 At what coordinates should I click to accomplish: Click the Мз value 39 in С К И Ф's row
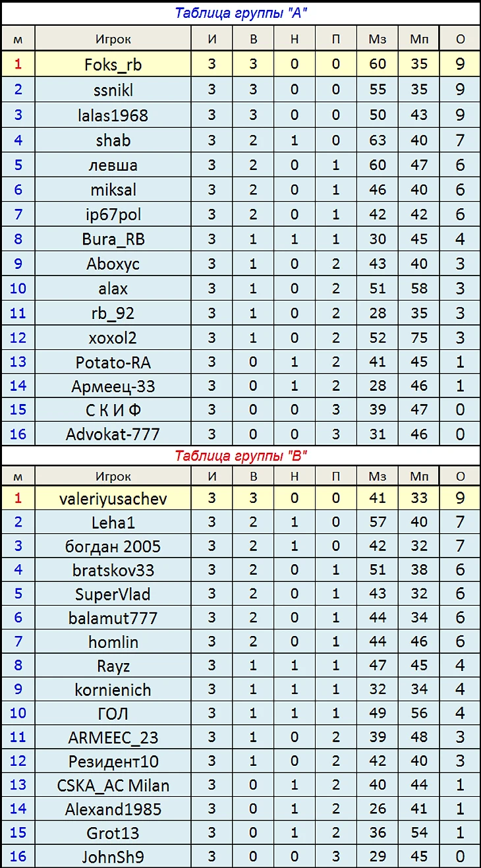click(x=378, y=410)
